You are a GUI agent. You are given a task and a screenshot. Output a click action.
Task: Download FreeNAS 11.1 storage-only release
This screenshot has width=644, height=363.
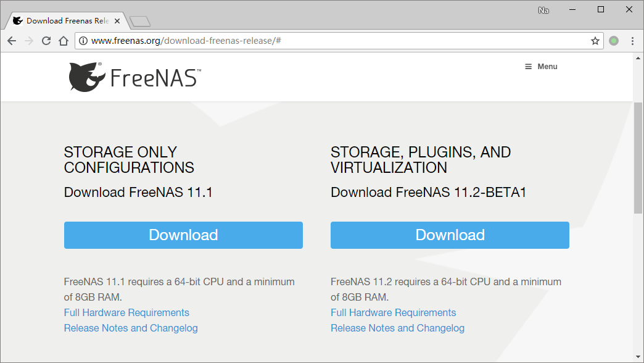(x=183, y=235)
